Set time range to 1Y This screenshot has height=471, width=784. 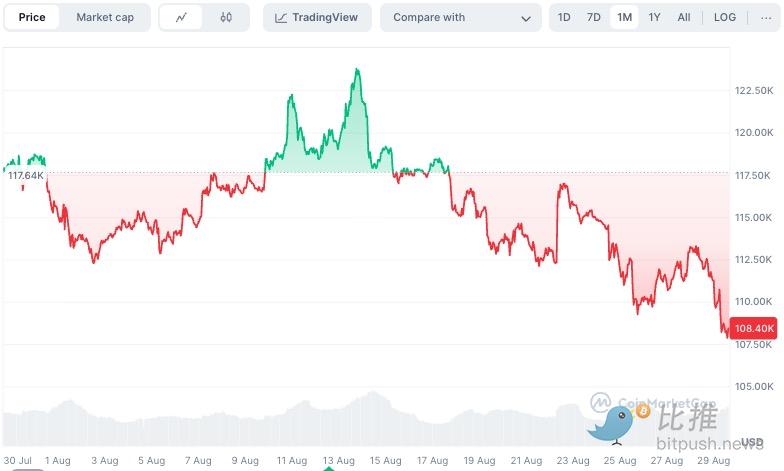[654, 17]
